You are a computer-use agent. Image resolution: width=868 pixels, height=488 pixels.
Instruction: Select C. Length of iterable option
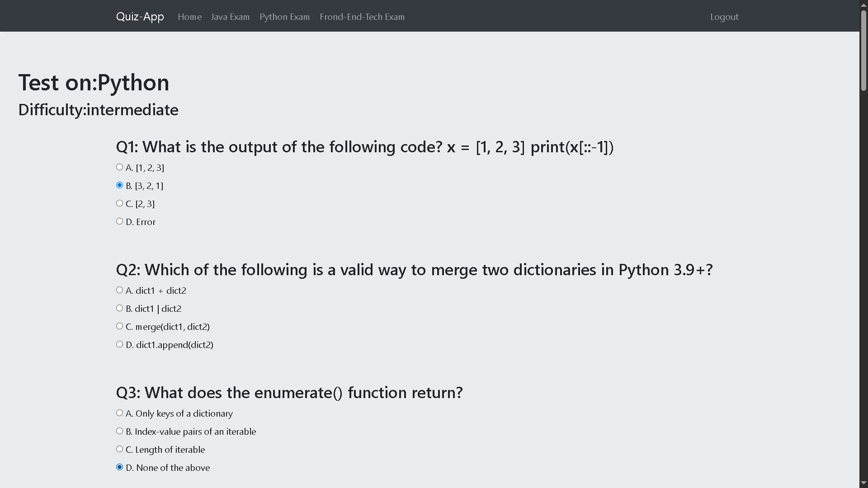coord(119,449)
